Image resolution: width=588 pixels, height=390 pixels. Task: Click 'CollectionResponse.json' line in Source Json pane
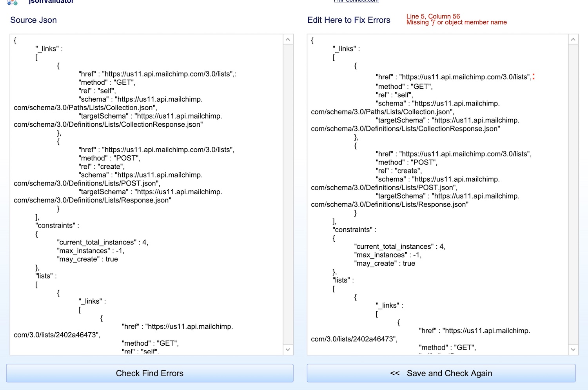tap(108, 124)
